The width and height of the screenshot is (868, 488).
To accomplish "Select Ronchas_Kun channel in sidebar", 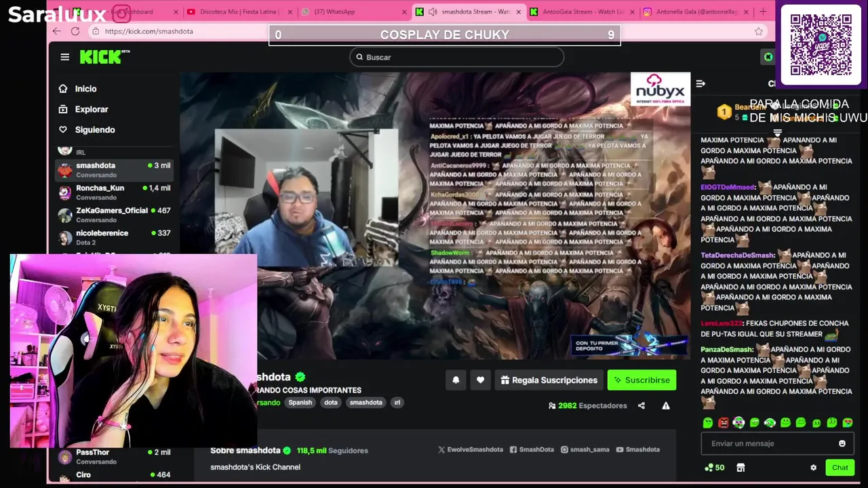I will click(114, 192).
